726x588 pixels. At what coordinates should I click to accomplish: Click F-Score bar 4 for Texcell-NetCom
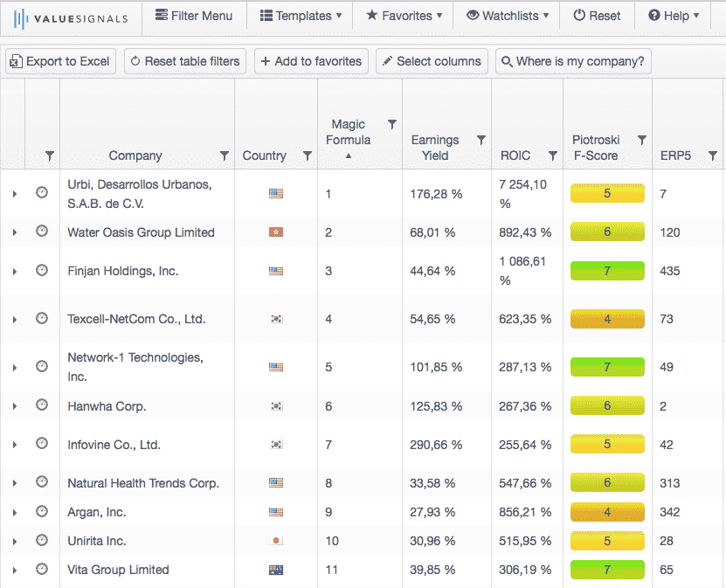click(607, 319)
